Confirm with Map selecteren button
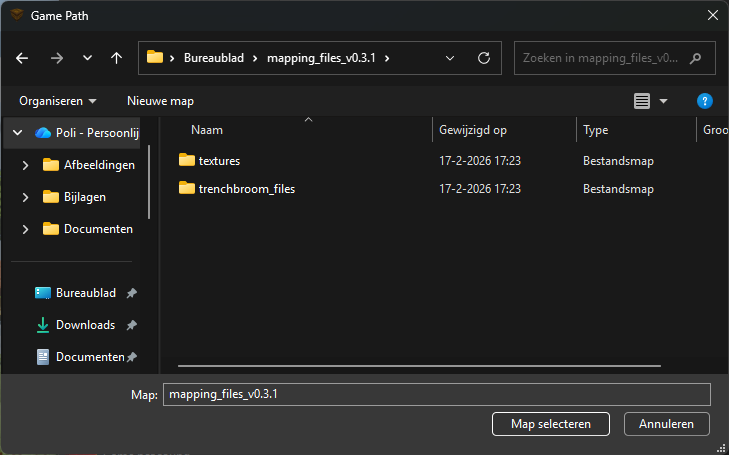The image size is (729, 455). pyautogui.click(x=551, y=424)
